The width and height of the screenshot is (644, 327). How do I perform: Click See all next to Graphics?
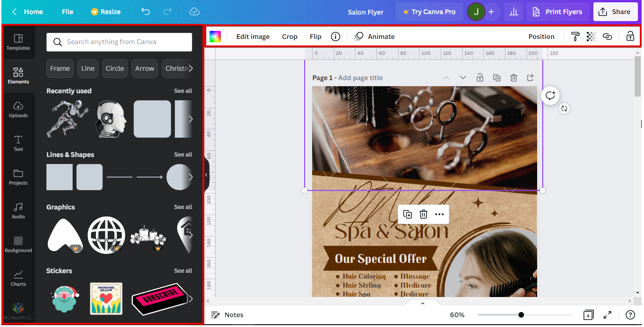(183, 207)
